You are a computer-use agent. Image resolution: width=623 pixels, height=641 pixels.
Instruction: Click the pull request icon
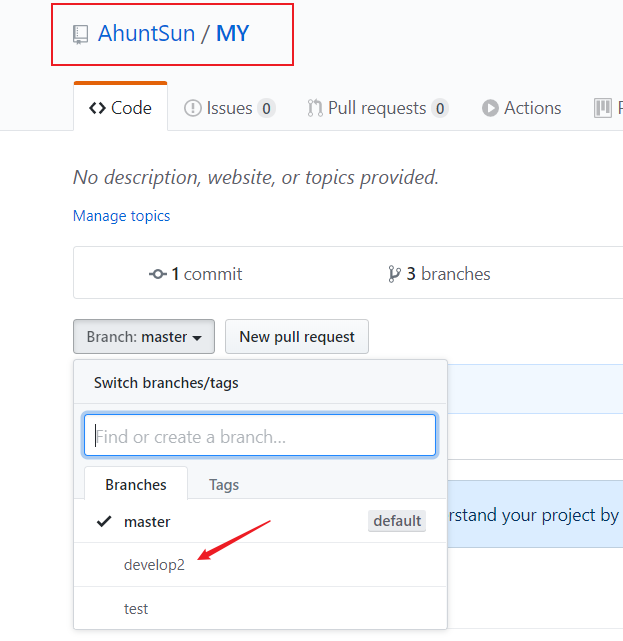tap(315, 108)
